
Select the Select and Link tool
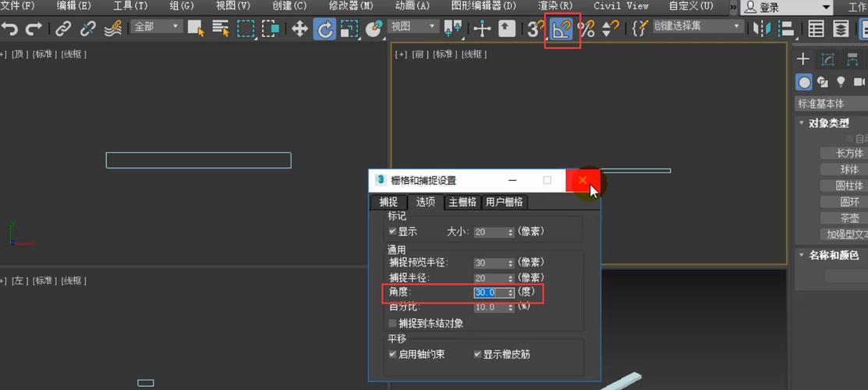click(x=64, y=29)
